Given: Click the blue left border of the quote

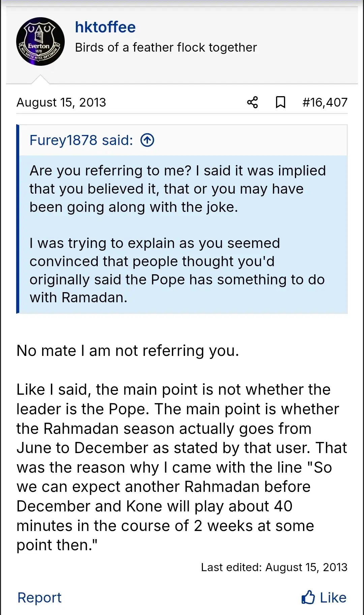Looking at the screenshot, I should (18, 219).
